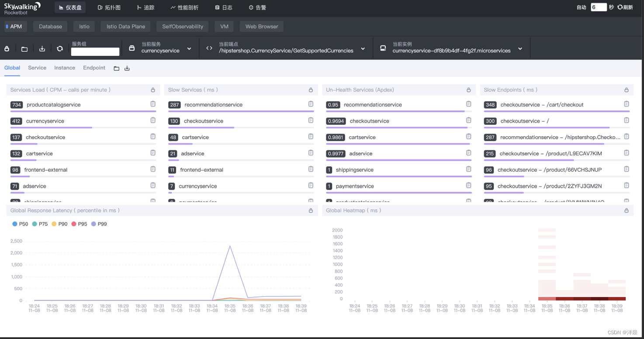Toggle the P95 legend series
Screen dimensions: 644x339
pyautogui.click(x=79, y=224)
